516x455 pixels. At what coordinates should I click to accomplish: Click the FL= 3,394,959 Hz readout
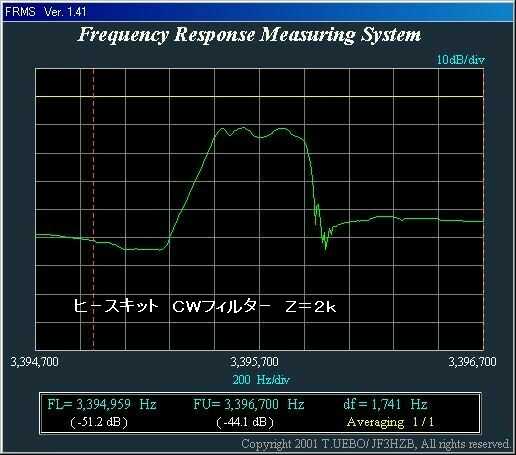tap(102, 405)
